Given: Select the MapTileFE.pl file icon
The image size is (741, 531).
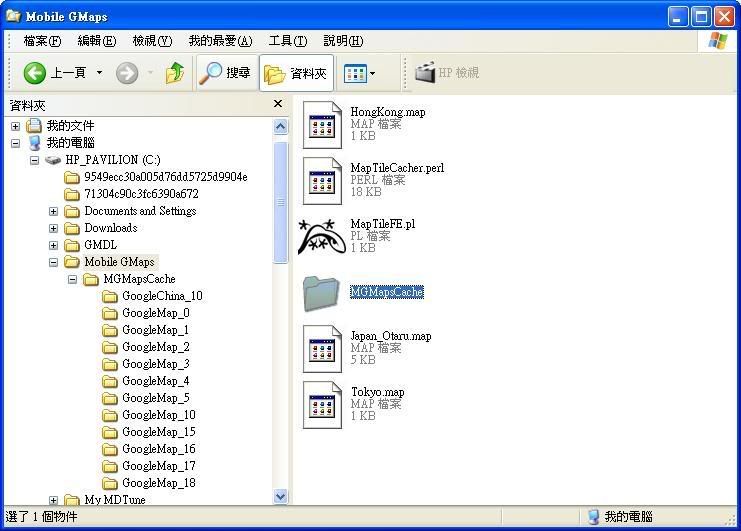Looking at the screenshot, I should click(322, 236).
